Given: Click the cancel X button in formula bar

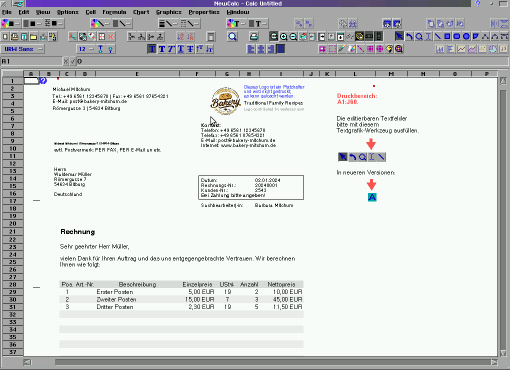Looking at the screenshot, I should click(66, 61).
